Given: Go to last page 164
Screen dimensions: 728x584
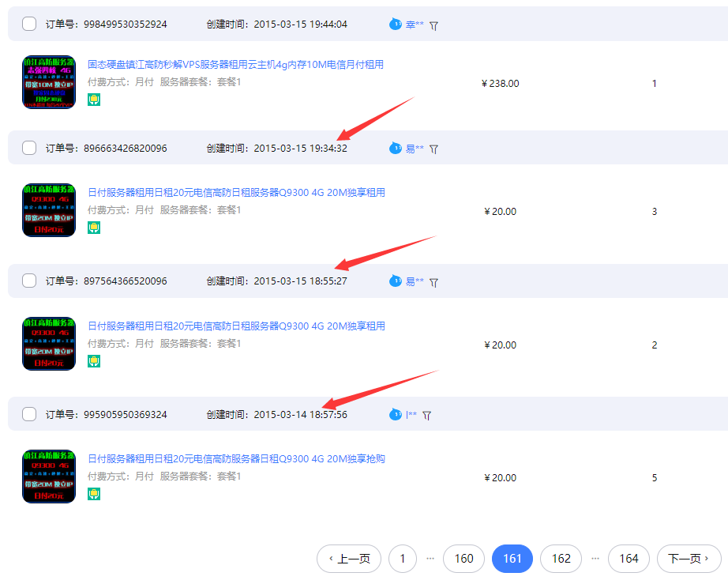Looking at the screenshot, I should (629, 559).
